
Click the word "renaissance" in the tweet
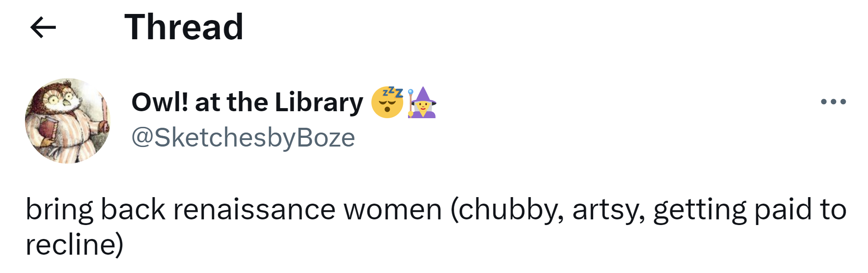(x=254, y=210)
